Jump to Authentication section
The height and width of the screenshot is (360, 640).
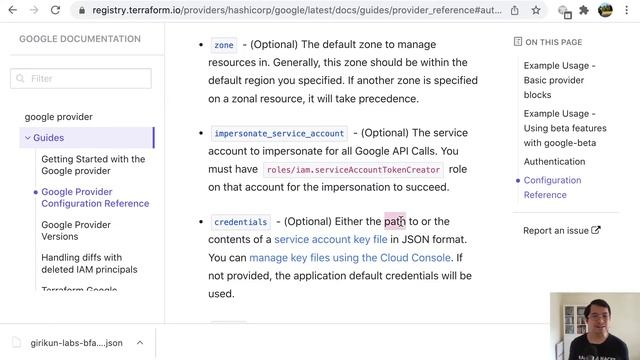tap(554, 162)
